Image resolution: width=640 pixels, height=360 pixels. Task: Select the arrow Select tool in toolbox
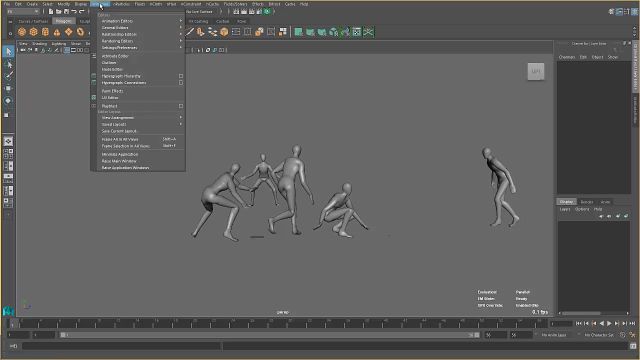(8, 51)
